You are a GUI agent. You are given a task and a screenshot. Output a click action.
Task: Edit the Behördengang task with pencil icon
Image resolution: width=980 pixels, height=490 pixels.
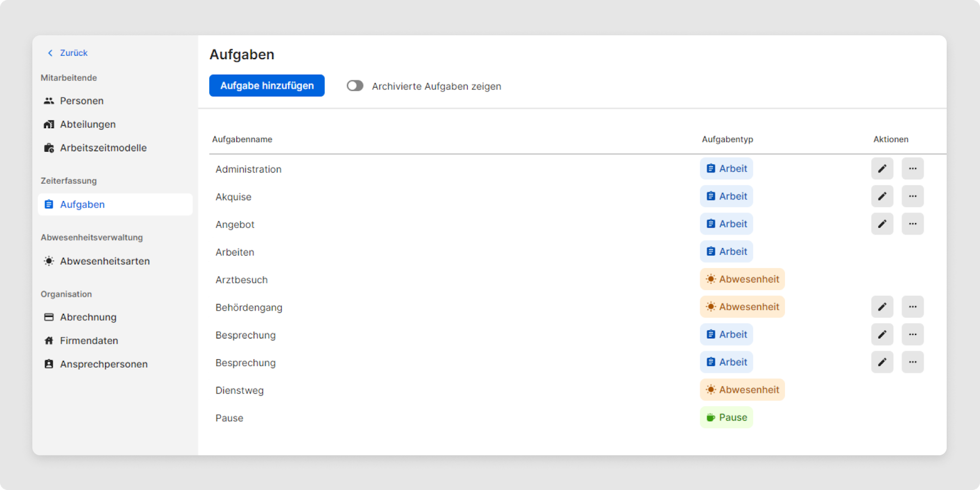pyautogui.click(x=882, y=307)
